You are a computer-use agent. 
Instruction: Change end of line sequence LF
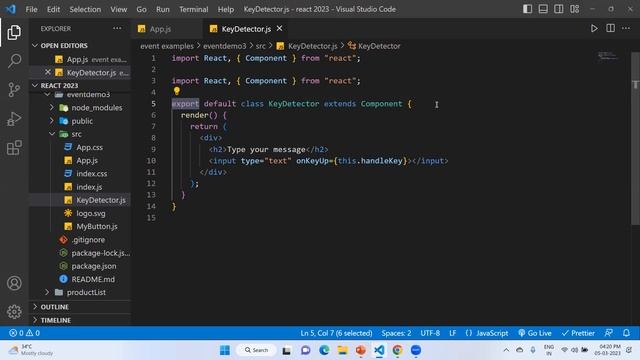coord(452,333)
